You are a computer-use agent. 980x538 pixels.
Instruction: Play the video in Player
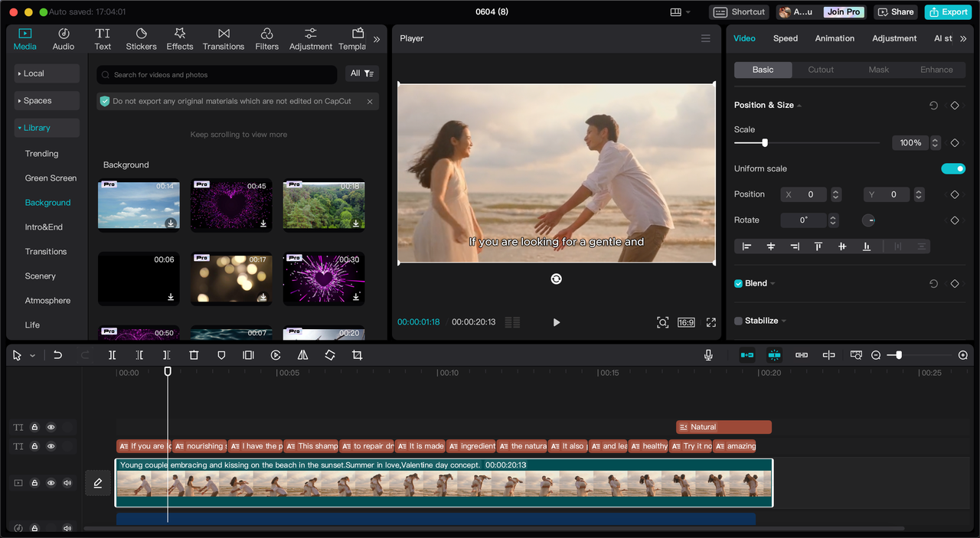pyautogui.click(x=557, y=322)
